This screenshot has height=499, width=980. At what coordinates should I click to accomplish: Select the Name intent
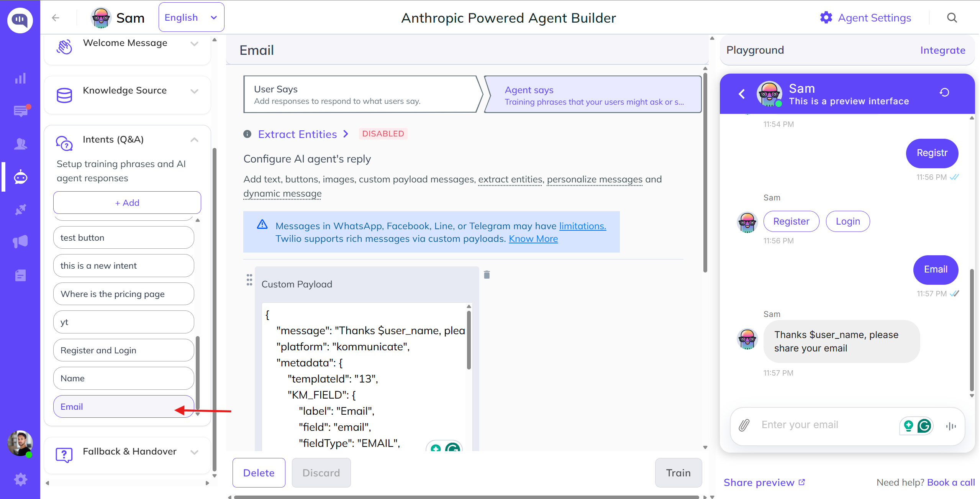pyautogui.click(x=124, y=378)
